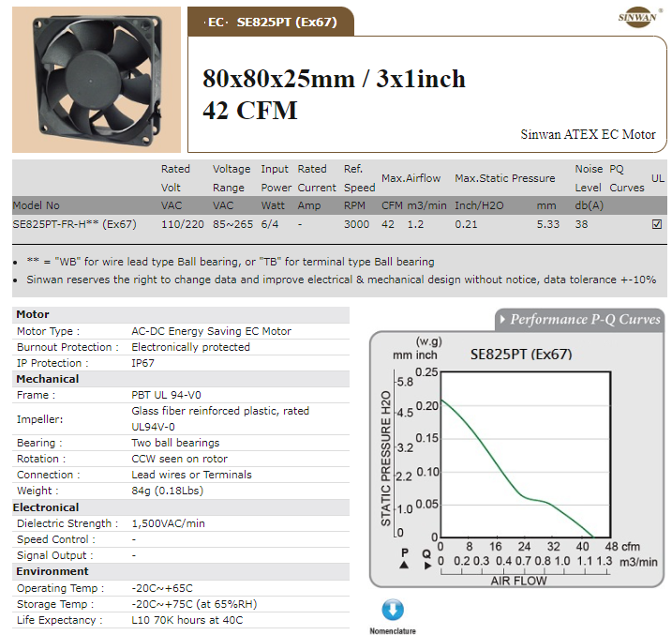This screenshot has width=672, height=635.
Task: Click the Motor section header
Action: coord(34,314)
